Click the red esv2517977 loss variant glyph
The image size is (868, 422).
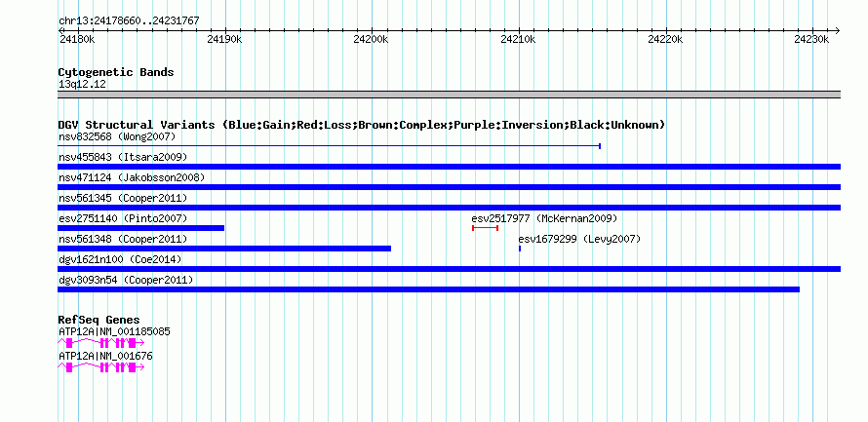click(x=486, y=228)
